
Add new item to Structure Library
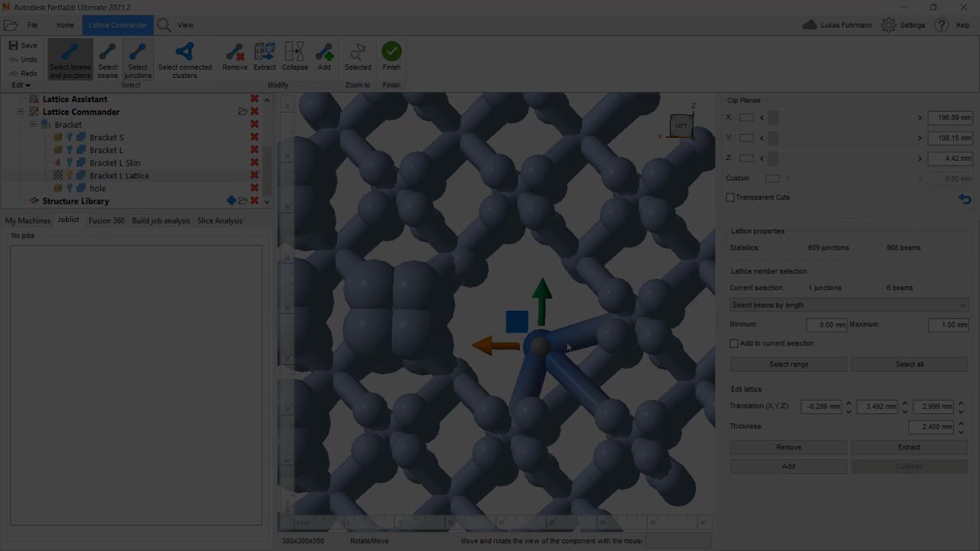point(231,201)
